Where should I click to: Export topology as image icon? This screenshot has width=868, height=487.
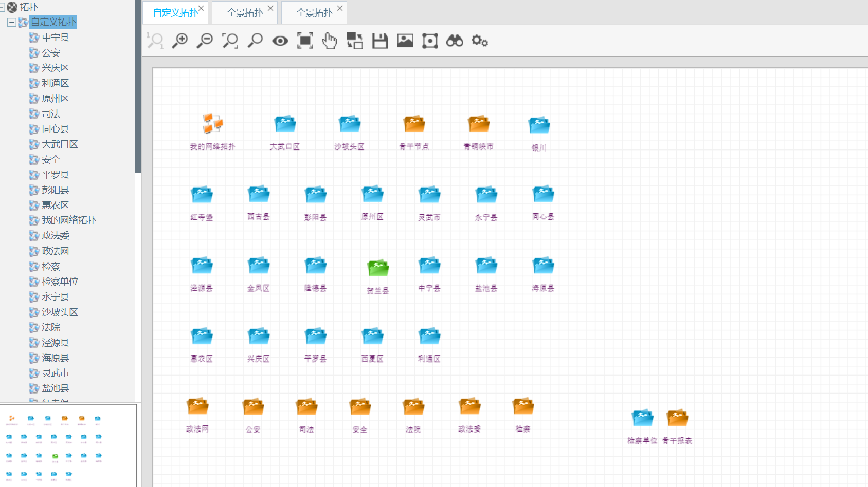pyautogui.click(x=405, y=41)
